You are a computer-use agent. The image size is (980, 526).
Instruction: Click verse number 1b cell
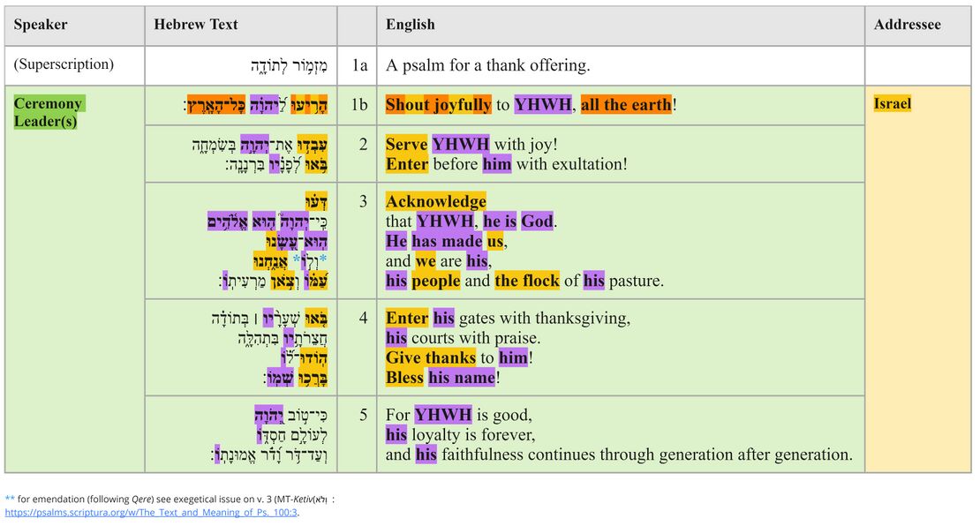click(x=357, y=105)
